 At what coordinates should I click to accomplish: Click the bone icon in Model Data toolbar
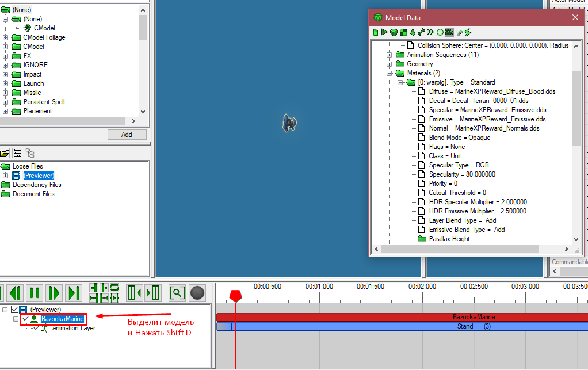[x=421, y=33]
